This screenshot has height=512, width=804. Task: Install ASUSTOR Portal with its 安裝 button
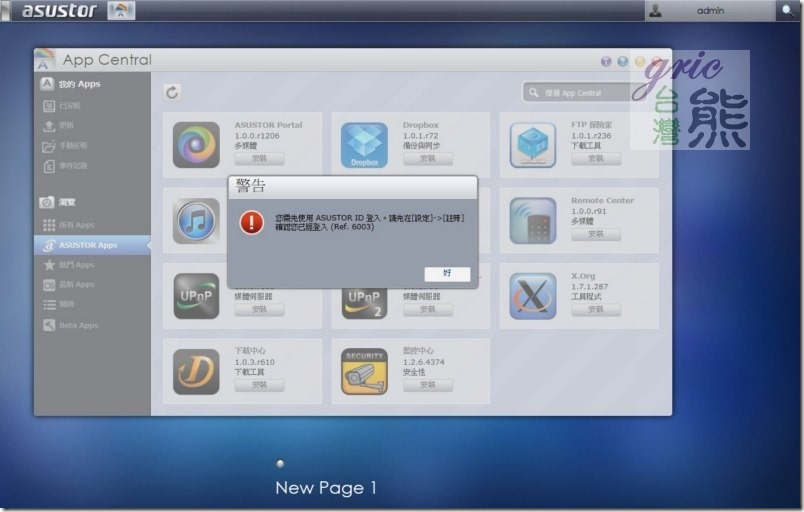tap(259, 158)
